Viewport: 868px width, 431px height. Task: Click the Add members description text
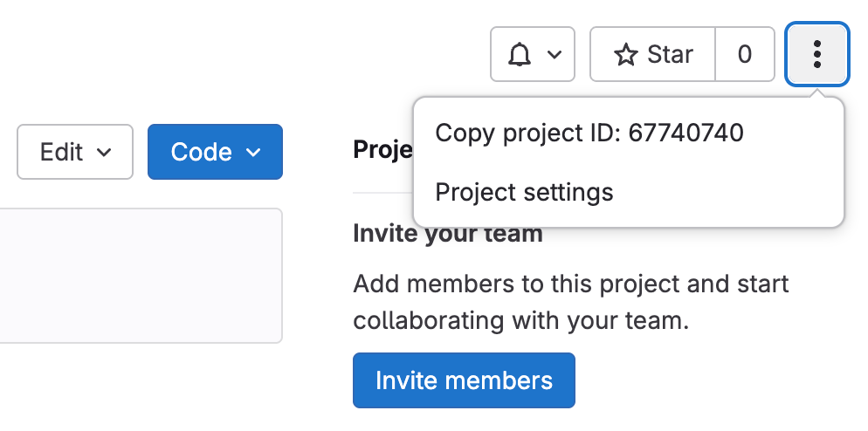[571, 284]
